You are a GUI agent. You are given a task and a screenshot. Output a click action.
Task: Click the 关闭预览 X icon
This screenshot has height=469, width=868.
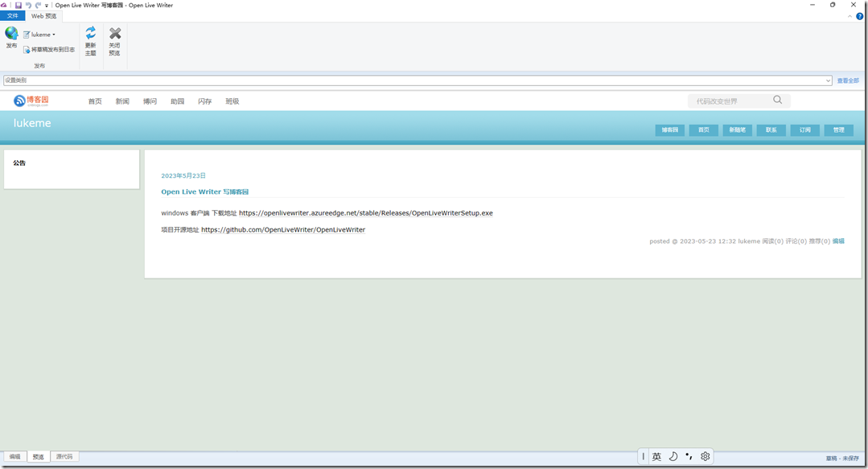click(x=114, y=33)
